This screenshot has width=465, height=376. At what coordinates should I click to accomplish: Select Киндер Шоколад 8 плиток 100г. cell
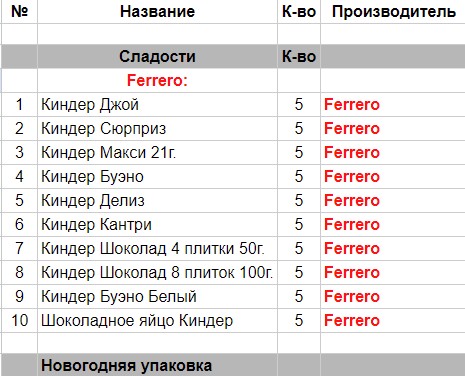157,272
